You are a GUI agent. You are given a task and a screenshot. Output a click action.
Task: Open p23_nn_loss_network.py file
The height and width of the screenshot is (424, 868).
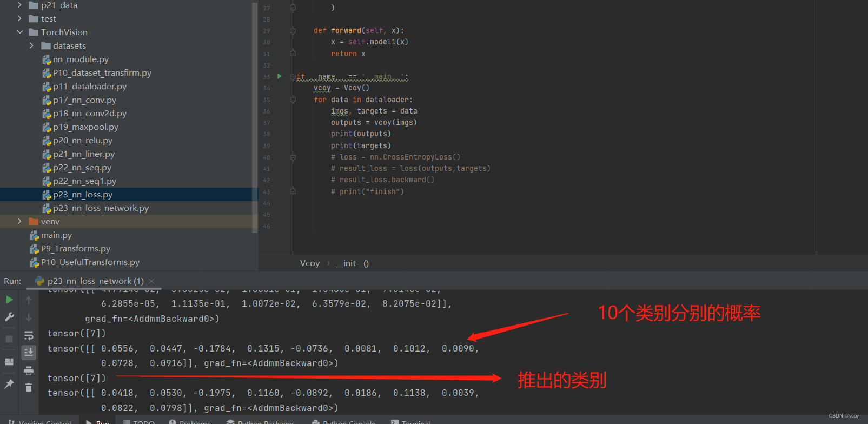coord(101,208)
